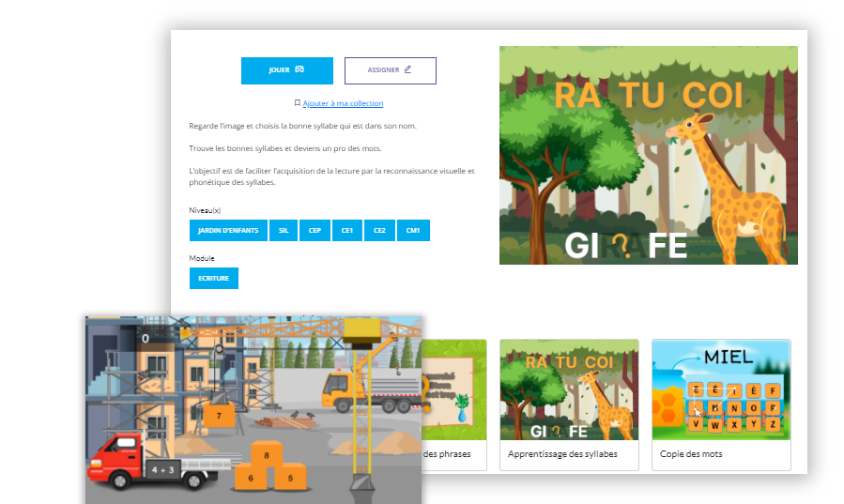Click the orange block 7 hanging from crane
The height and width of the screenshot is (504, 844).
218,414
